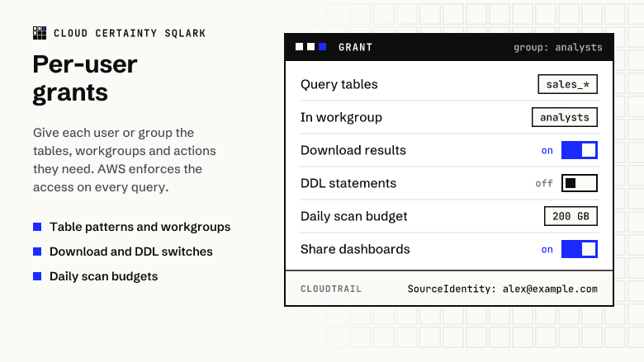Click 'Table patterns and workgroups' bullet text
The height and width of the screenshot is (362, 644).
point(140,227)
